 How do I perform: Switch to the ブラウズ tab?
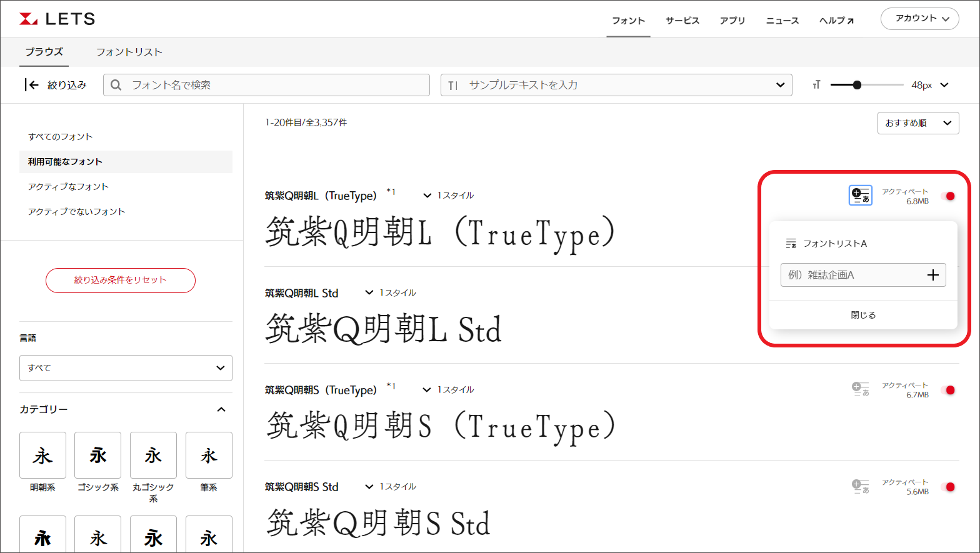pyautogui.click(x=44, y=52)
